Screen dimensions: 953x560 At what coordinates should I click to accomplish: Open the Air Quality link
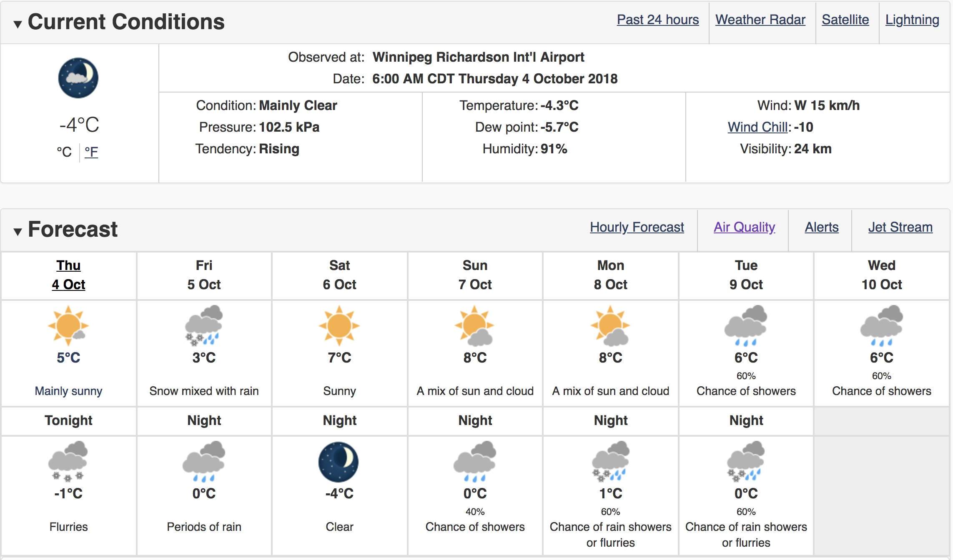pos(745,227)
